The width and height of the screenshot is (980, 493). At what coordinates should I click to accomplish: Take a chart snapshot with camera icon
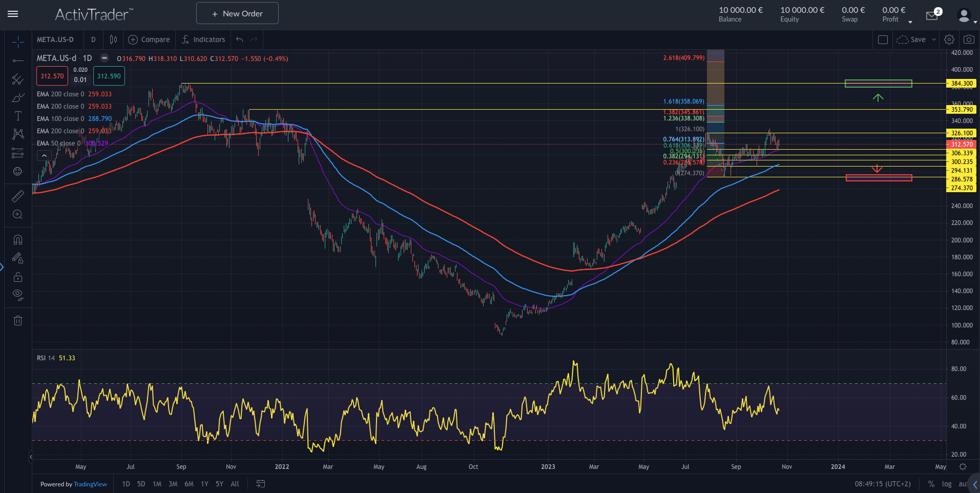[x=969, y=39]
